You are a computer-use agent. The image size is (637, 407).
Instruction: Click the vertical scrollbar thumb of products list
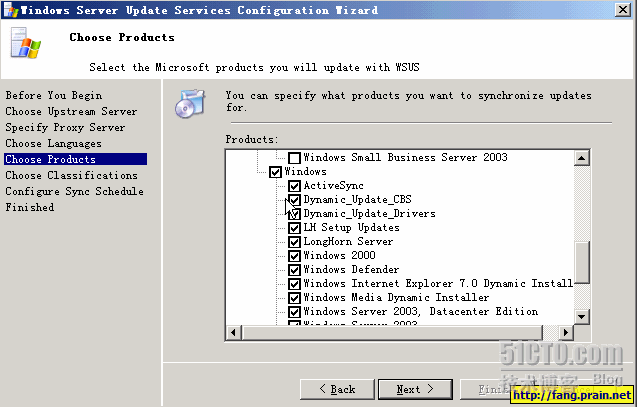tap(582, 262)
